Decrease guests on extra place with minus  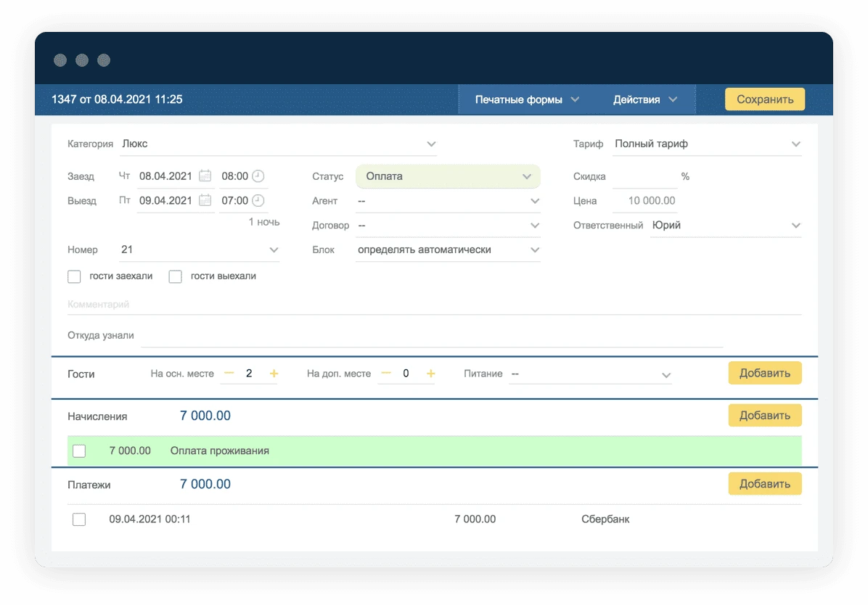386,374
